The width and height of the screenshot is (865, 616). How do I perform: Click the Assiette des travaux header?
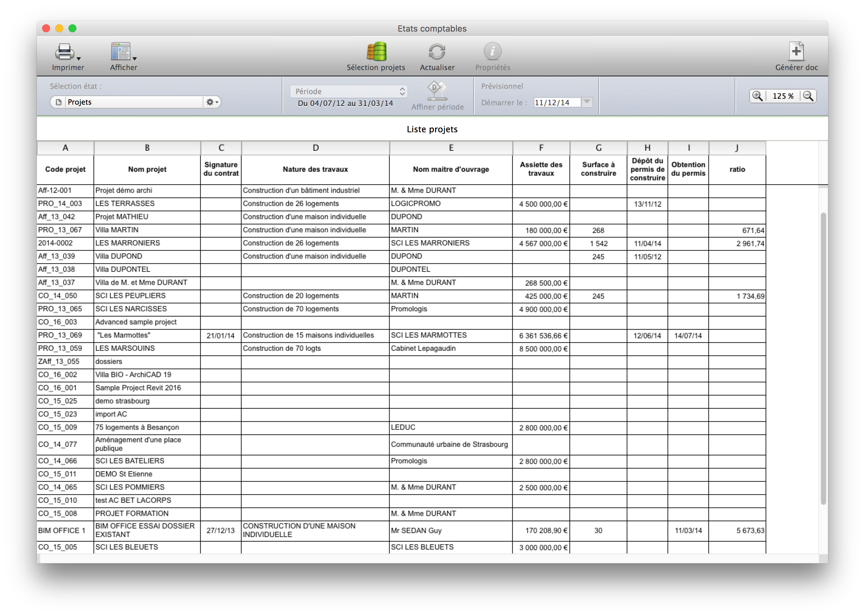[x=541, y=169]
